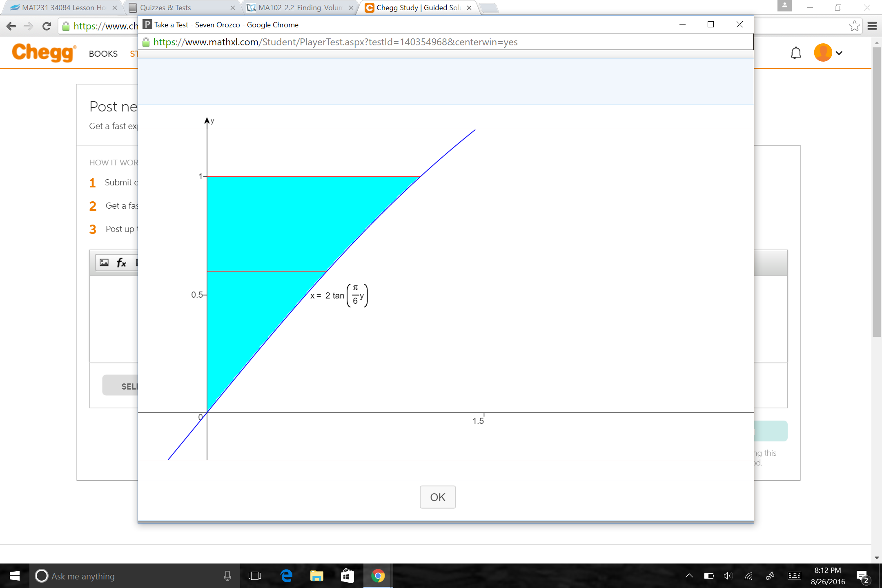Click inside the Ask me anything search field
Viewport: 882px width, 588px height.
click(122, 576)
